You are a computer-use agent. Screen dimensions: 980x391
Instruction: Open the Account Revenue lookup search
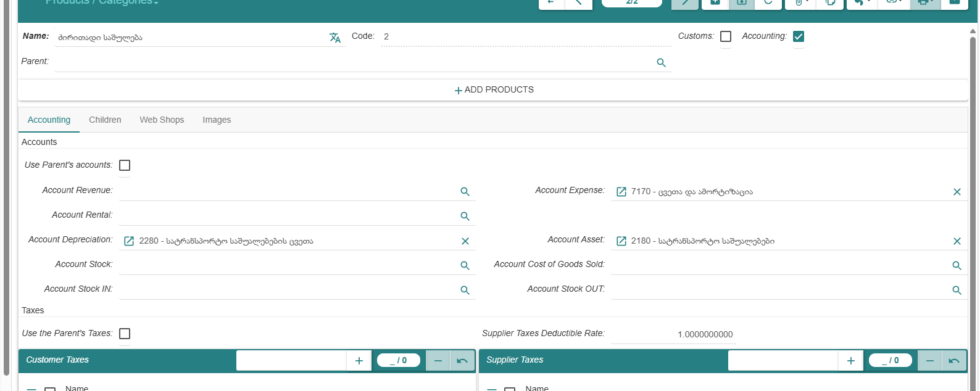point(465,192)
